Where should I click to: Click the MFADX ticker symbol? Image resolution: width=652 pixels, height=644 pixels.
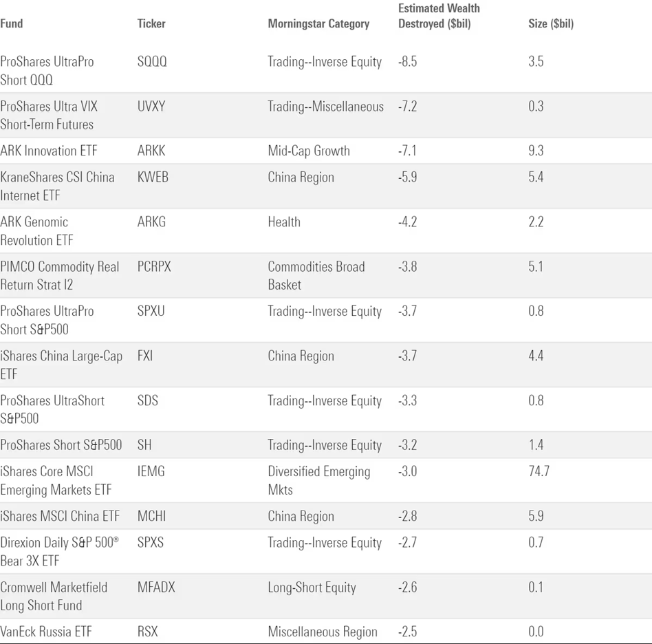tap(156, 587)
